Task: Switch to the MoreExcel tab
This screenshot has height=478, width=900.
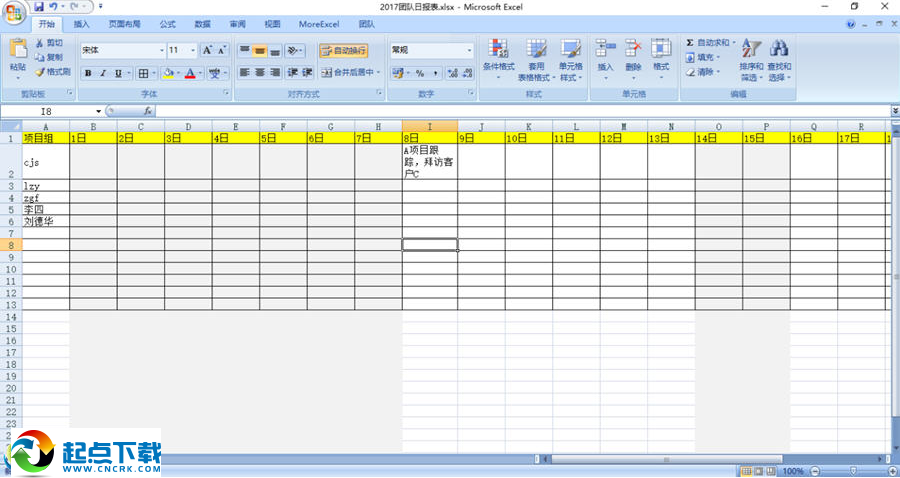Action: [x=319, y=24]
